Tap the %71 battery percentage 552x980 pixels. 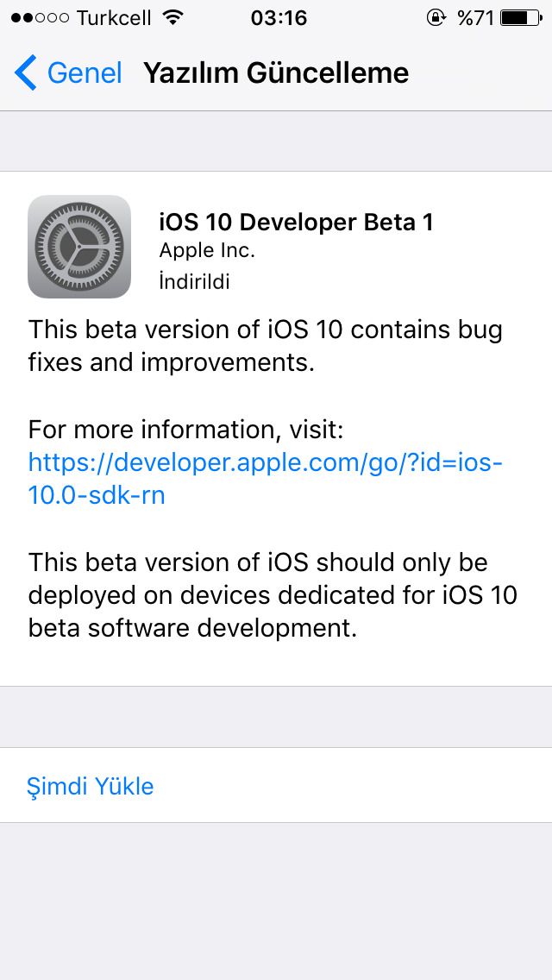(475, 17)
